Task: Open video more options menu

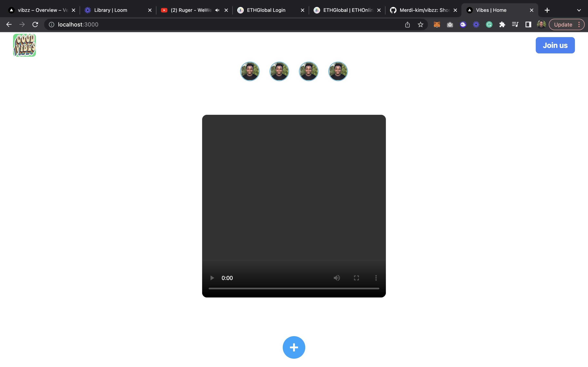Action: [376, 278]
